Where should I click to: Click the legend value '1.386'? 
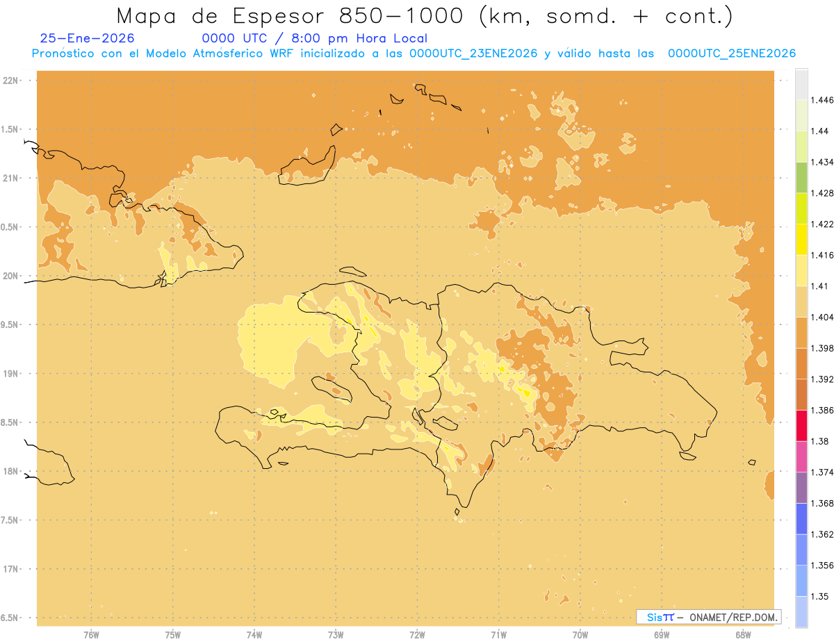pos(822,410)
